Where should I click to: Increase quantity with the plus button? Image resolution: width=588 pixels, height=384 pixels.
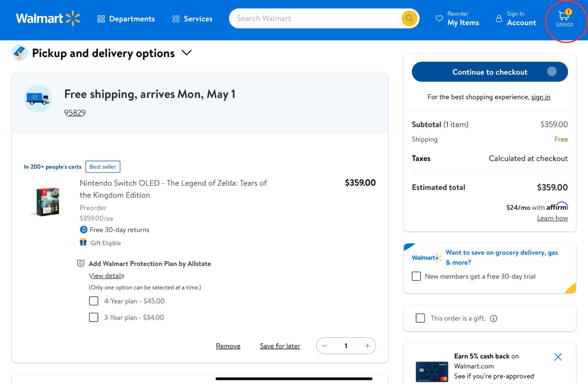[367, 345]
